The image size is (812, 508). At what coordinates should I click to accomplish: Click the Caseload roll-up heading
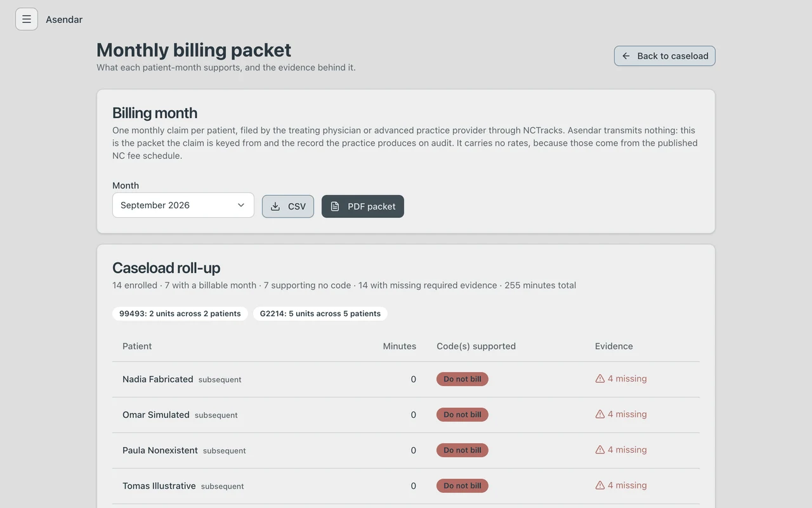166,268
